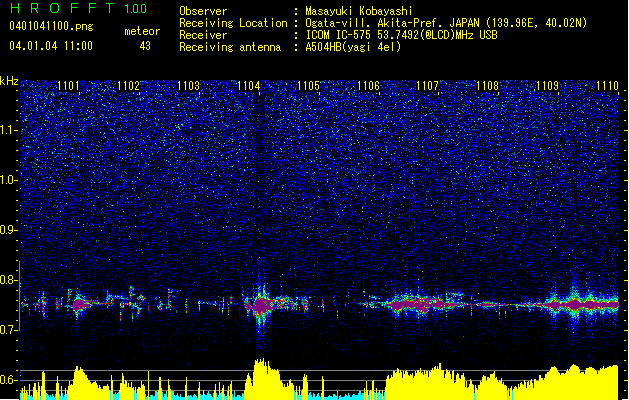Click the strong meteor echo at 1104
This screenshot has width=629, height=400.
point(261,305)
